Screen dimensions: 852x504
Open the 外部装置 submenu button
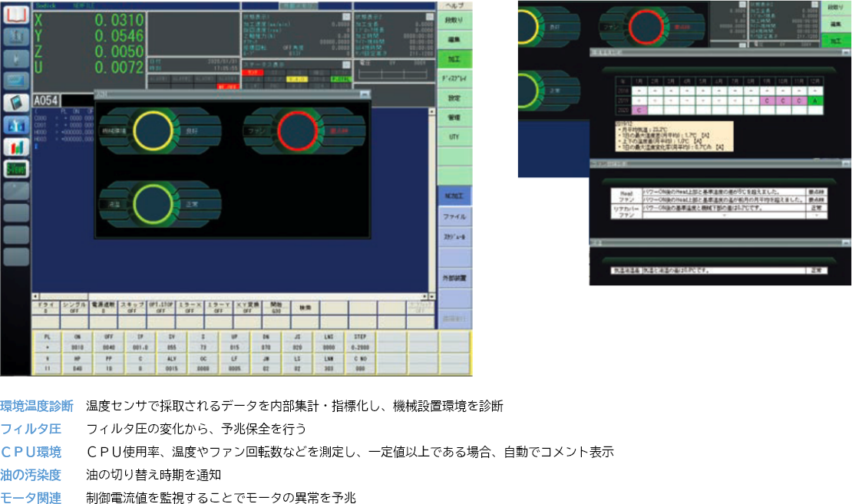click(454, 278)
